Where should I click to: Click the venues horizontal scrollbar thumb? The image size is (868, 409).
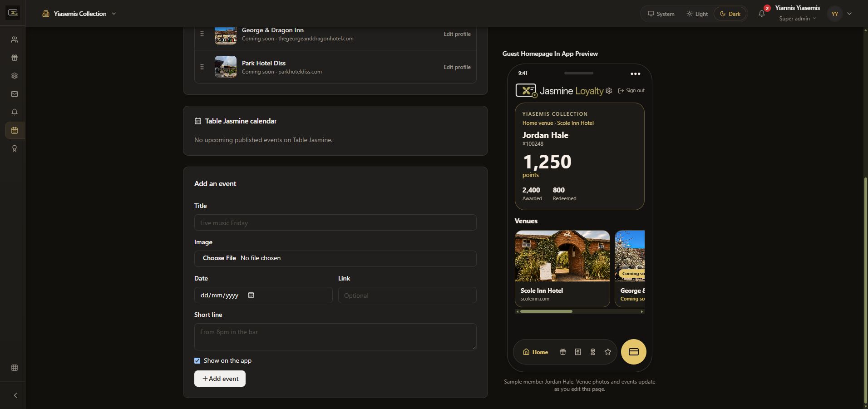click(546, 311)
